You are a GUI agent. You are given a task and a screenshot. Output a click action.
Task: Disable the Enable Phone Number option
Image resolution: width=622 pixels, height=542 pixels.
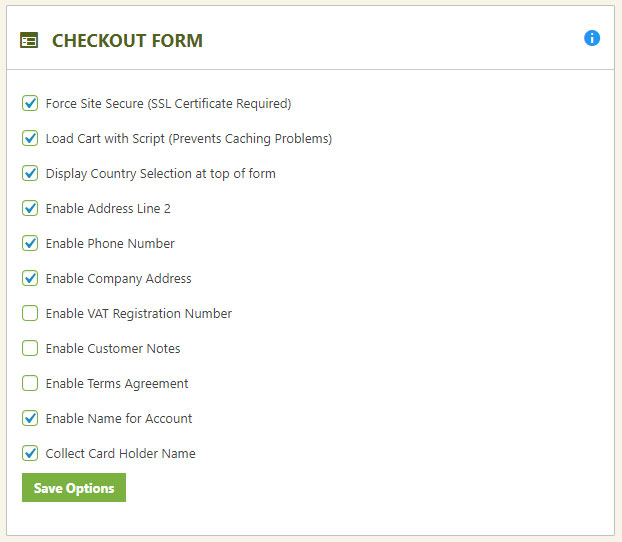pos(30,243)
